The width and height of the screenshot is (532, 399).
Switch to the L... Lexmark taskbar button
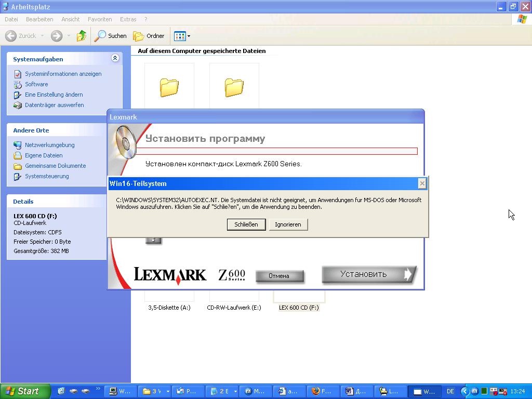coord(390,392)
